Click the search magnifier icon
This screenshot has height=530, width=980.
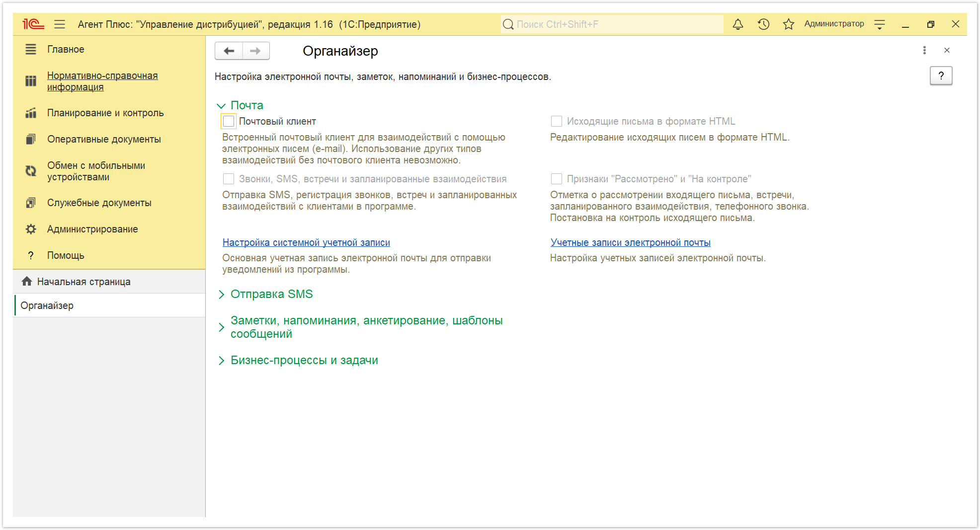pos(508,24)
